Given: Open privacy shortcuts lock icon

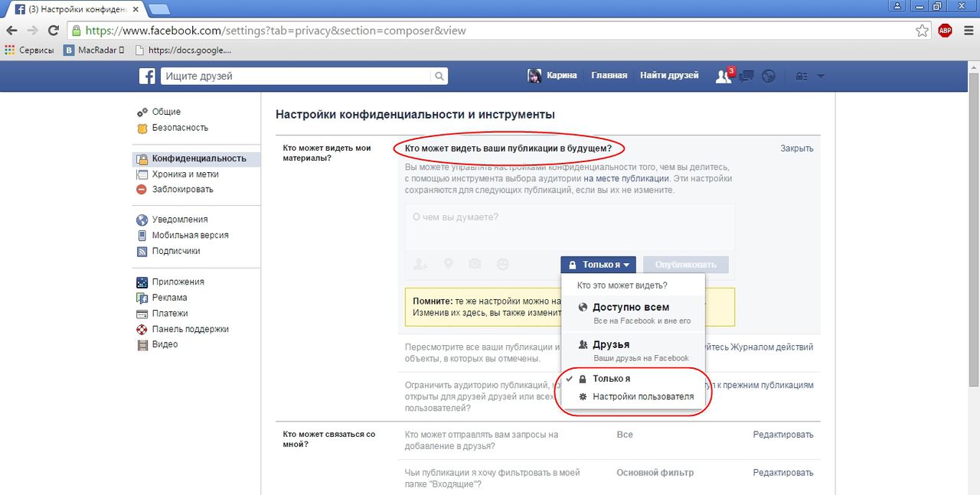Looking at the screenshot, I should pos(802,77).
